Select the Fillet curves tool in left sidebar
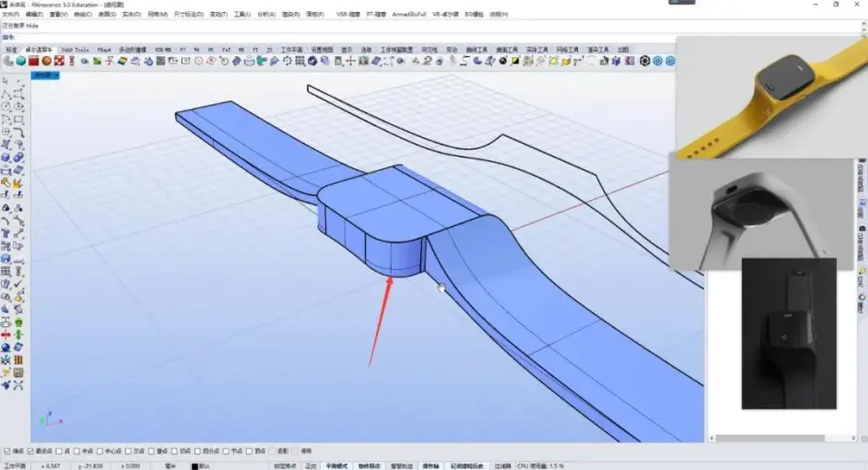 point(18,132)
